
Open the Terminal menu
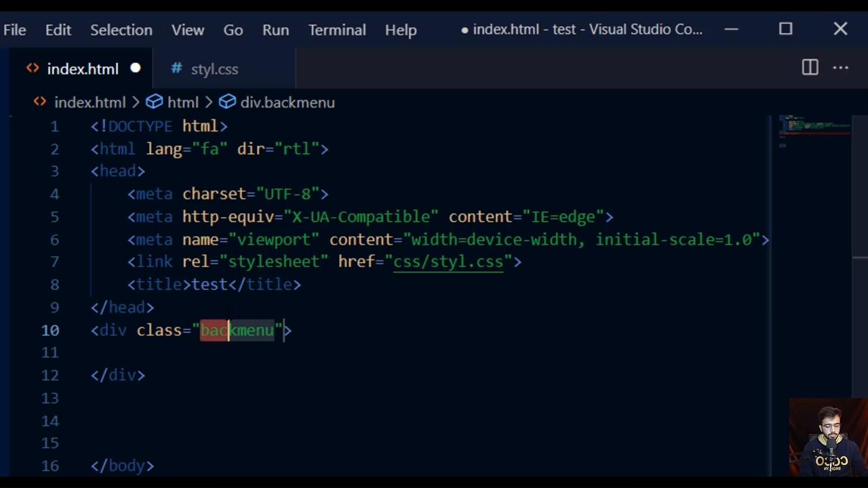pyautogui.click(x=337, y=30)
